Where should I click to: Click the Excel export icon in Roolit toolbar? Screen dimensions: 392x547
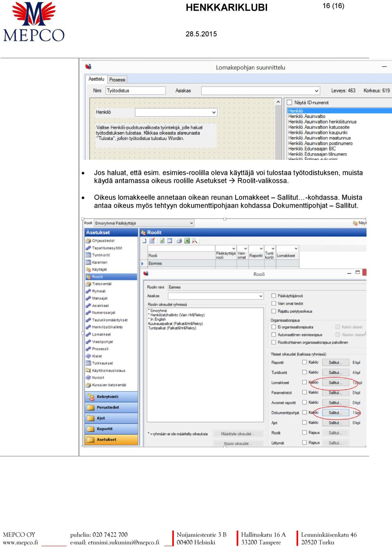click(x=187, y=241)
